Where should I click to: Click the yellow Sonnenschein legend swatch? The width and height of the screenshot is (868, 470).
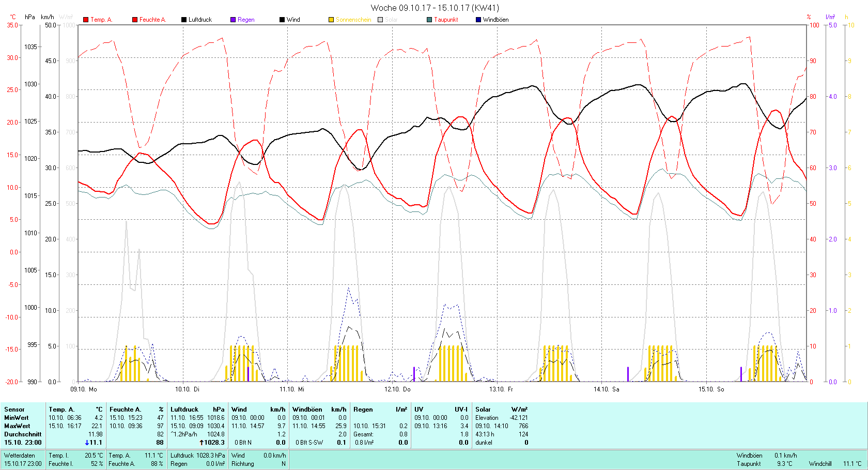(x=331, y=20)
